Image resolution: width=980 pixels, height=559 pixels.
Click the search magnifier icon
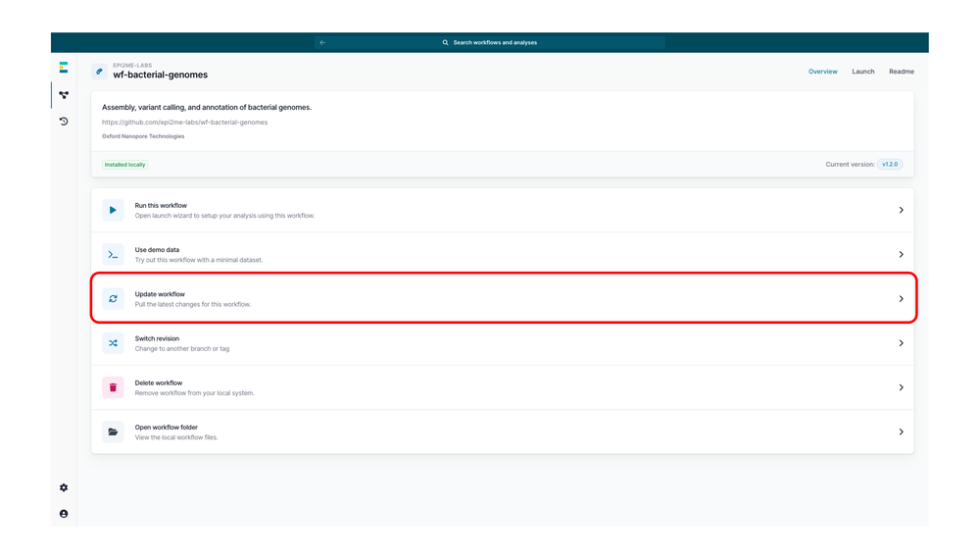click(446, 42)
